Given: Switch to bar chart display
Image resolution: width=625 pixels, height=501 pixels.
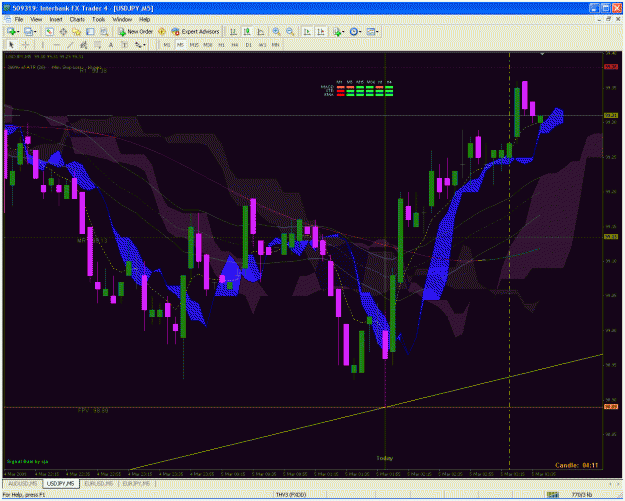Looking at the screenshot, I should [x=233, y=31].
